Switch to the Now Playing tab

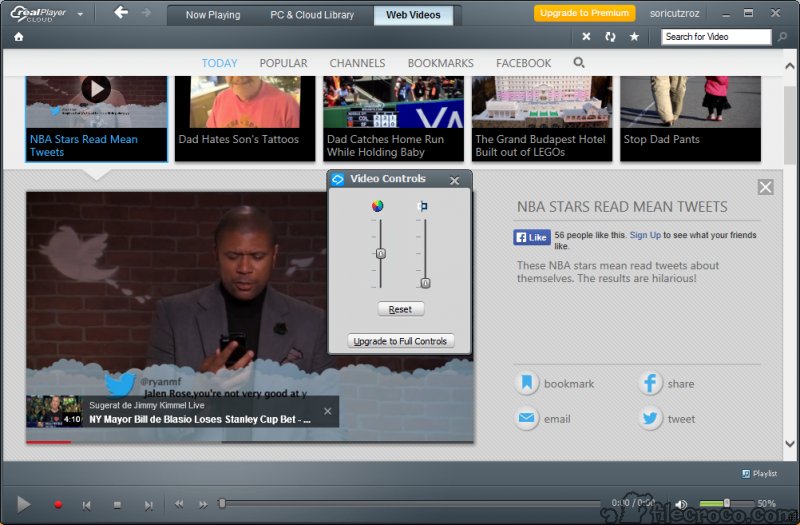click(213, 15)
